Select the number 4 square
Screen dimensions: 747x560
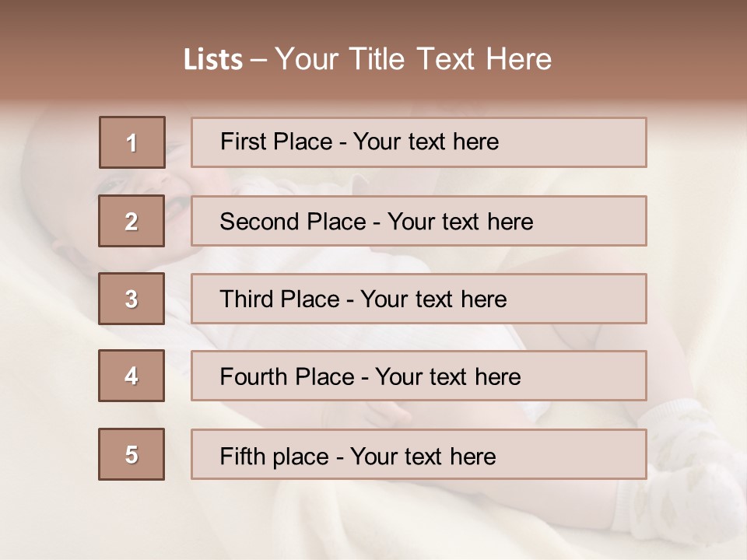(132, 376)
